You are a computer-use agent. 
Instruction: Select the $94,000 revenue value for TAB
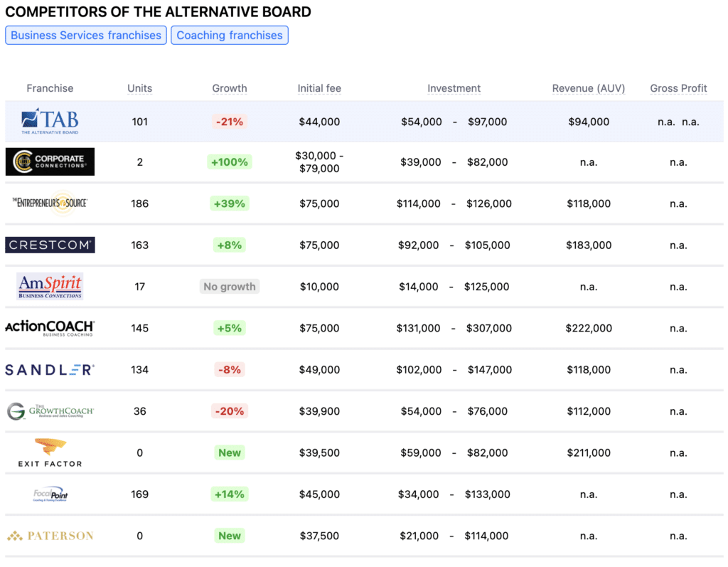(x=589, y=122)
